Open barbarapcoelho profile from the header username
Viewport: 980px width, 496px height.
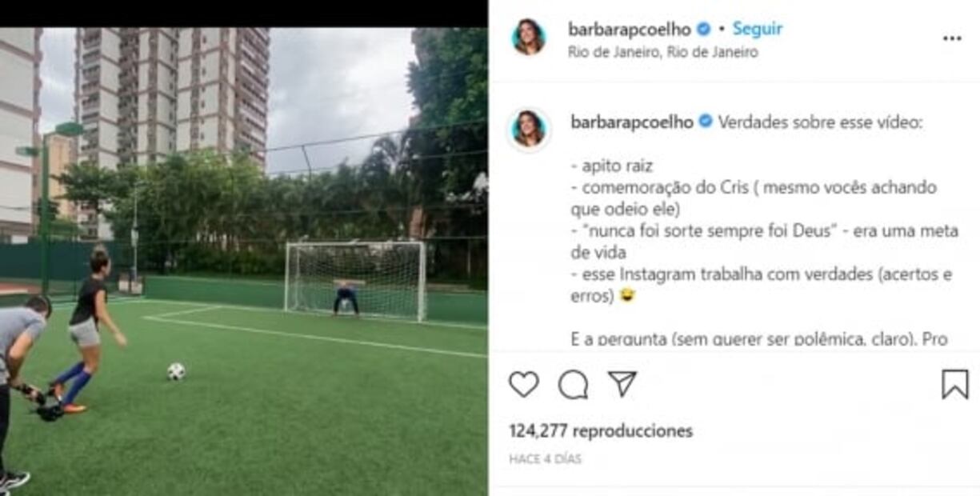[630, 30]
